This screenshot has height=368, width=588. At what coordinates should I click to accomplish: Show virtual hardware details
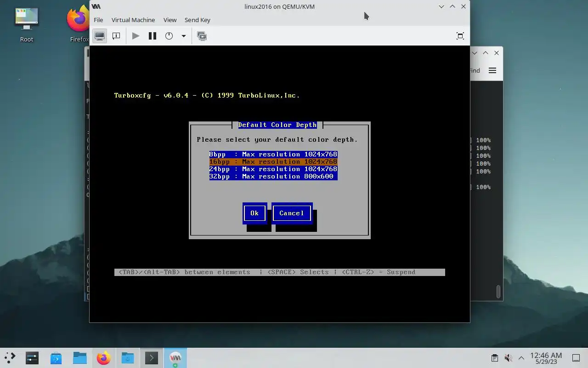click(x=116, y=36)
